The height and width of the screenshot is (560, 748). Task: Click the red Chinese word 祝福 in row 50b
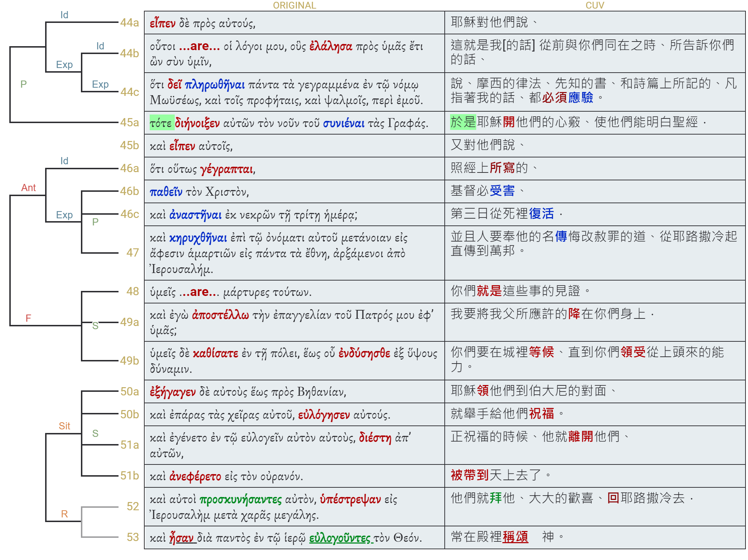click(x=541, y=413)
